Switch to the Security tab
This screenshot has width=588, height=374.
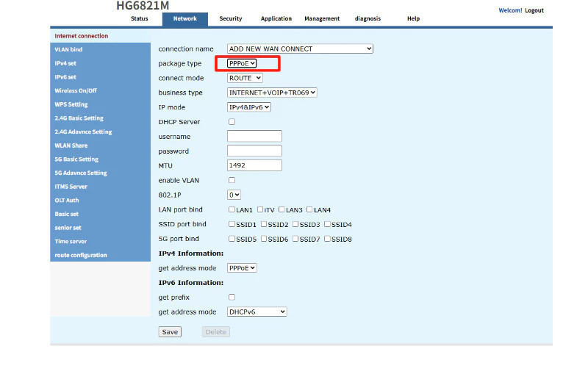[231, 19]
